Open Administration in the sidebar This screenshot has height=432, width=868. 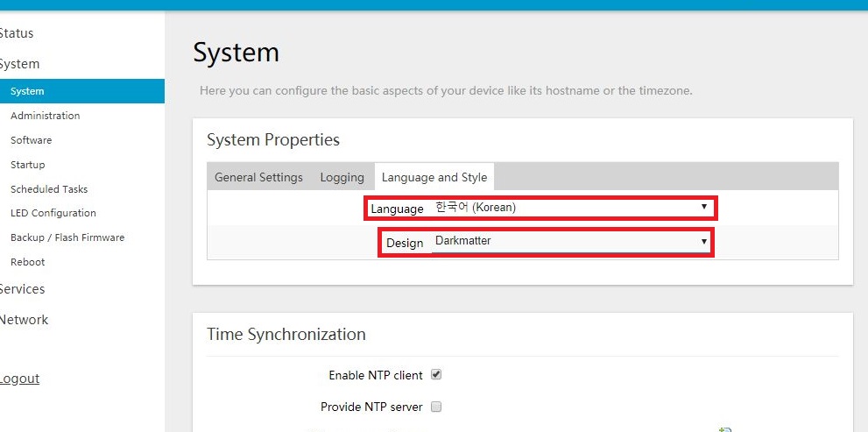(x=45, y=116)
